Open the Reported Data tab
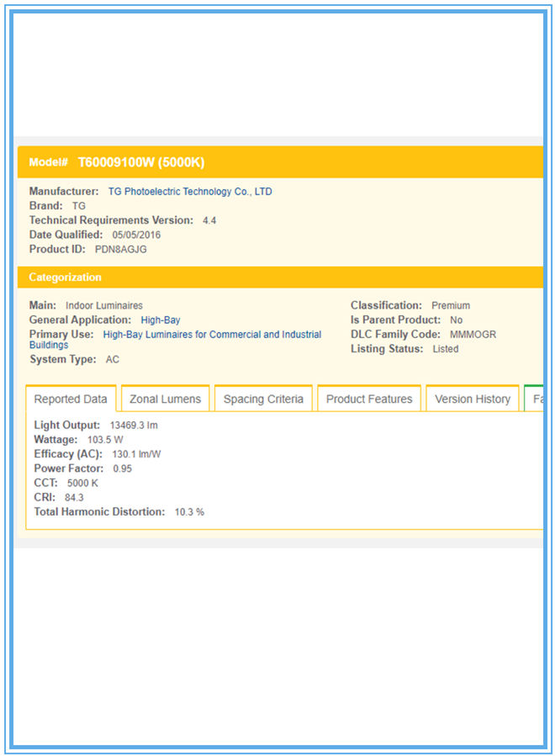This screenshot has height=756, width=555. tap(71, 399)
